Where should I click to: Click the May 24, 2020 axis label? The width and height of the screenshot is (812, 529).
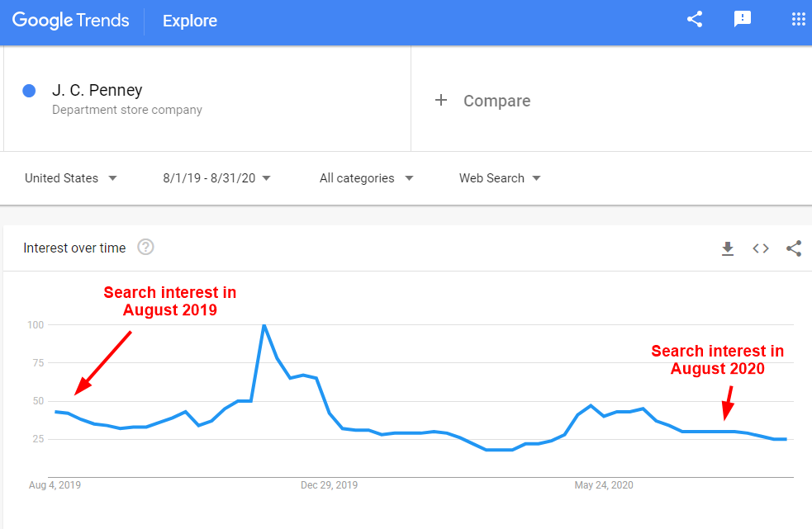point(604,485)
